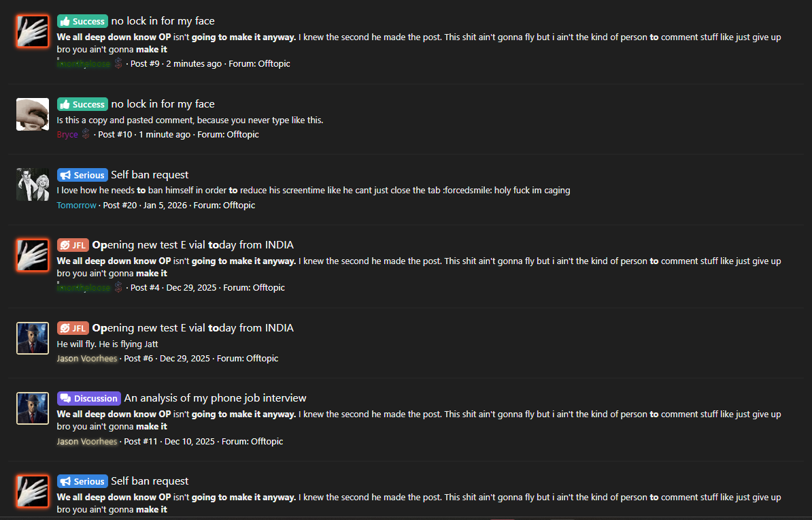812x520 pixels.
Task: Open "Self ban request" thread from Tomorrow's post
Action: coord(150,175)
